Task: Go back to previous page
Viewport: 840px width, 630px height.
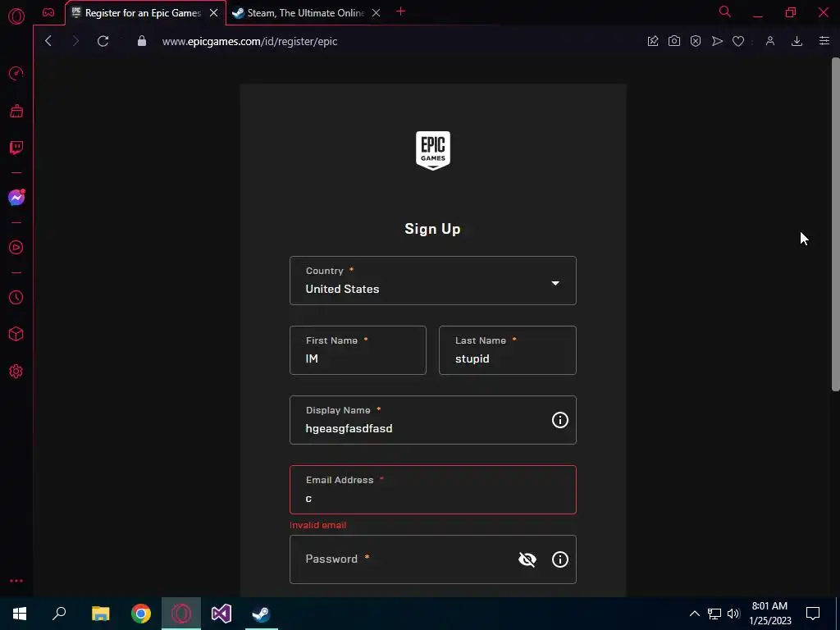Action: point(48,41)
